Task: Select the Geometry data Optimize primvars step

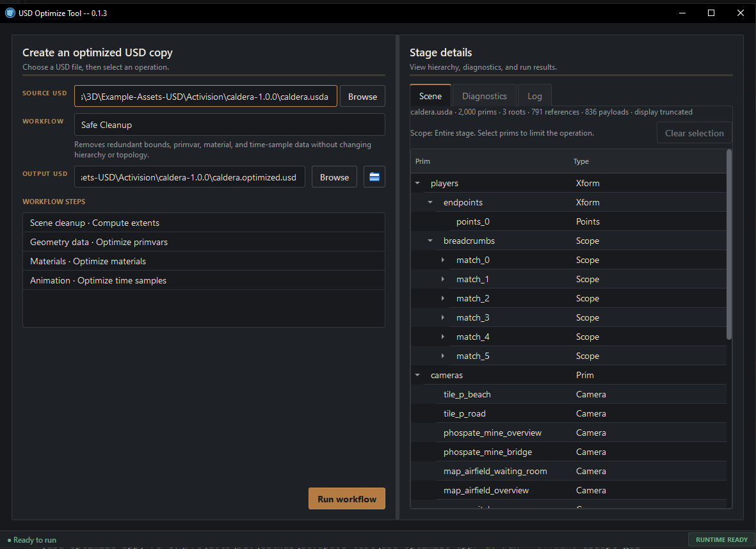Action: [204, 242]
